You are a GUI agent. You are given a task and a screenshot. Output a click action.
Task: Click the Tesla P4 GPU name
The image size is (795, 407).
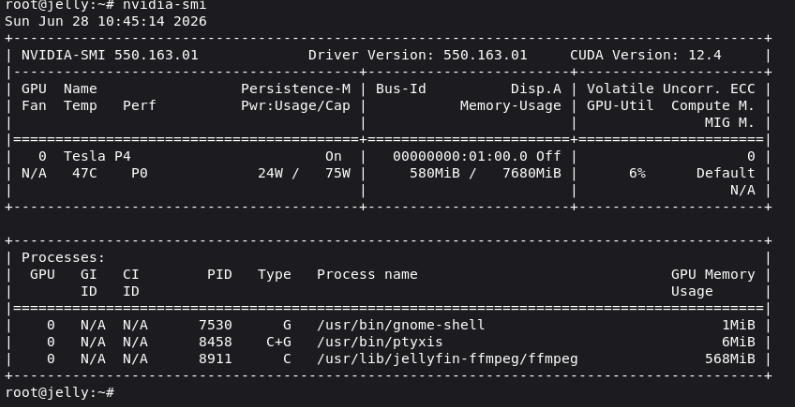[97, 156]
